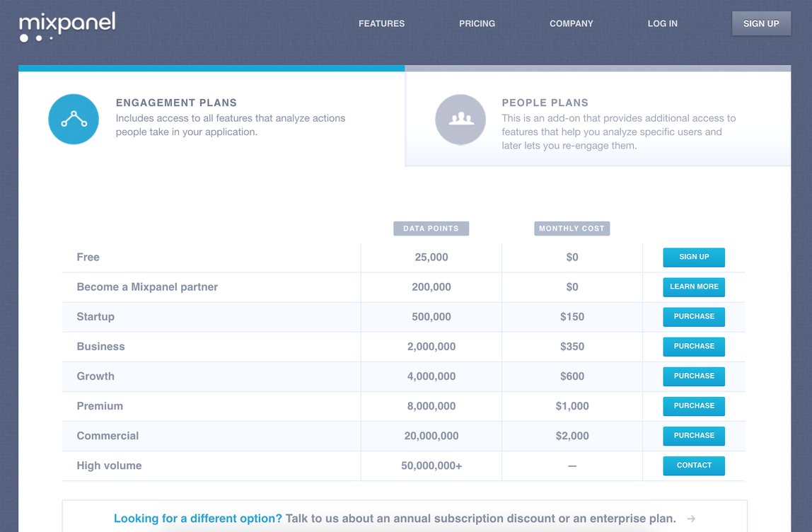Viewport: 812px width, 532px height.
Task: Click the Mixpanel logo
Action: click(x=67, y=27)
